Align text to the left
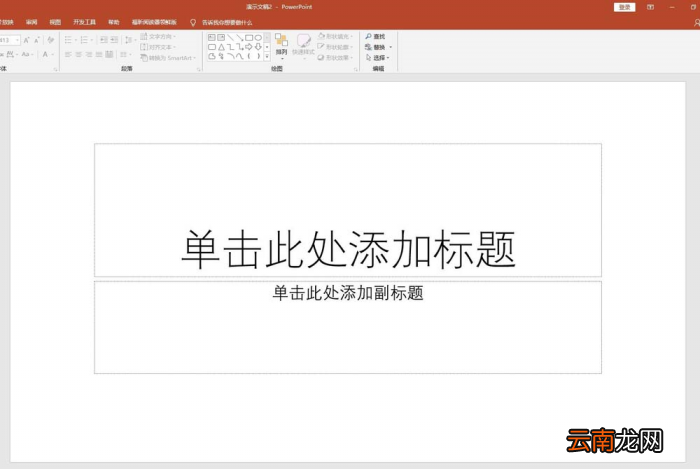The image size is (700, 469). (68, 54)
